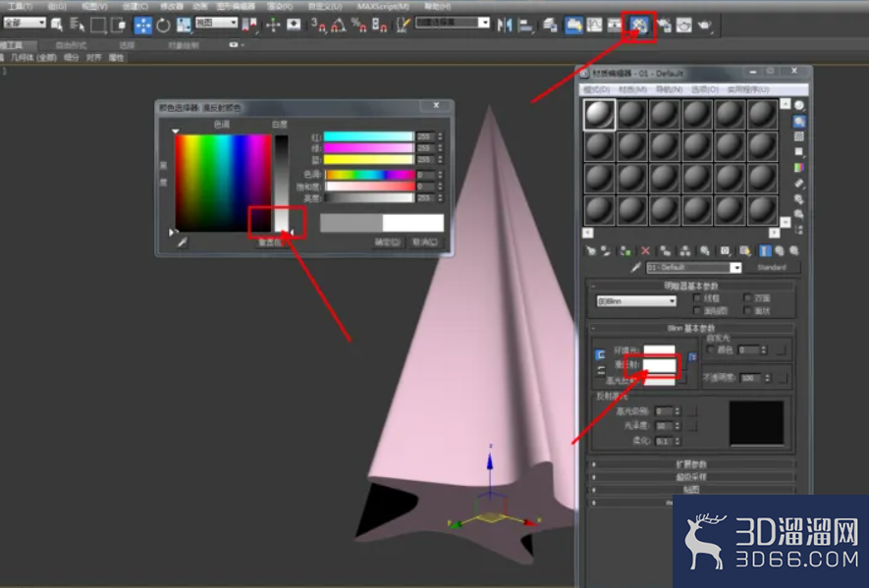The height and width of the screenshot is (588, 869).
Task: Select the first material sample slot
Action: 599,114
